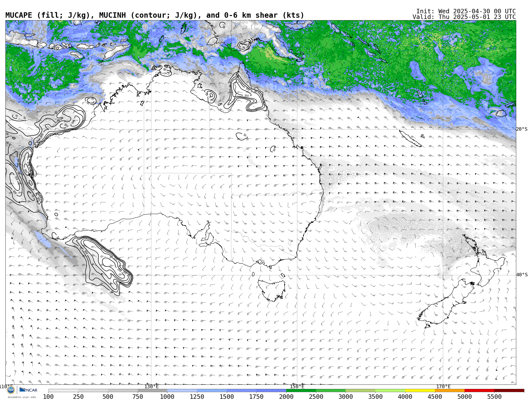Click the 3000 colorbar tick label
Image resolution: width=532 pixels, height=400 pixels.
point(346,397)
